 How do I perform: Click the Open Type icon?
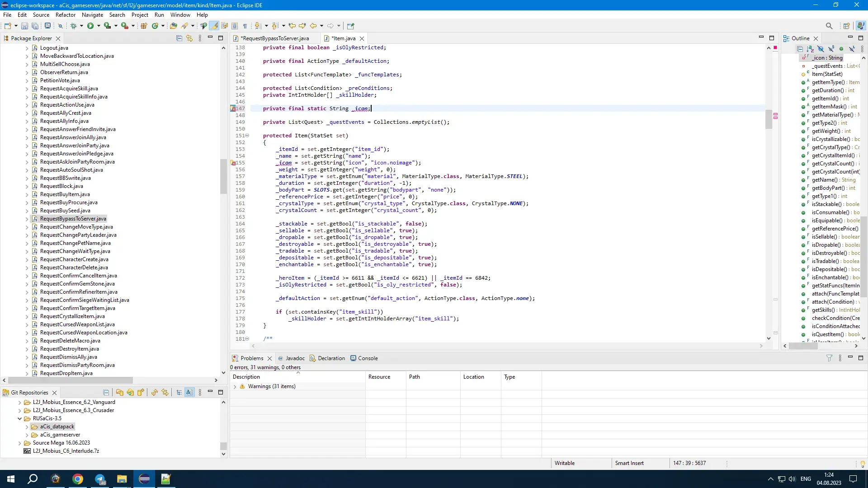coord(174,26)
